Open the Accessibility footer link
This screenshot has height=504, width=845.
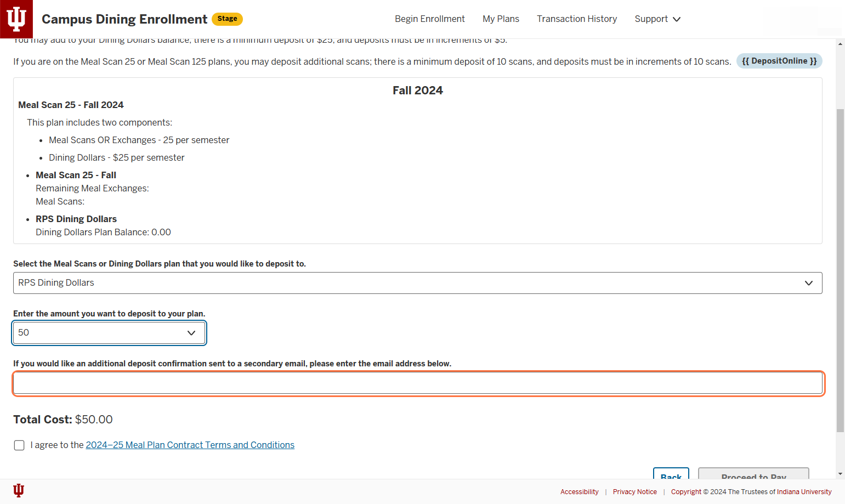[x=579, y=492]
